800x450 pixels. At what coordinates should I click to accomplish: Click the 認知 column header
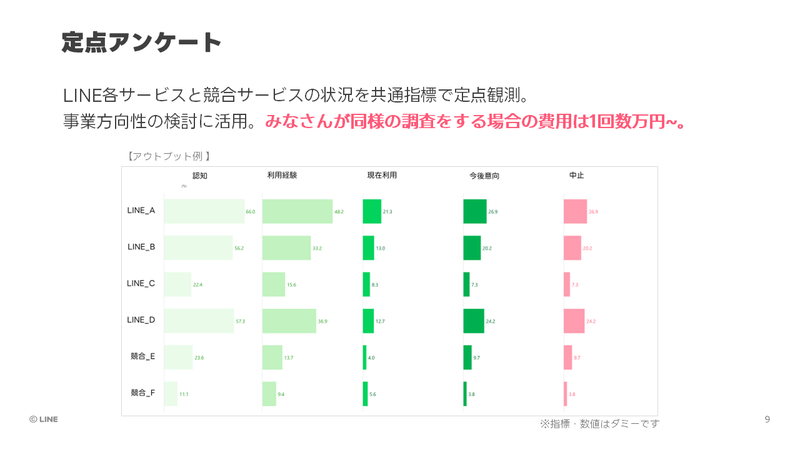(200, 176)
